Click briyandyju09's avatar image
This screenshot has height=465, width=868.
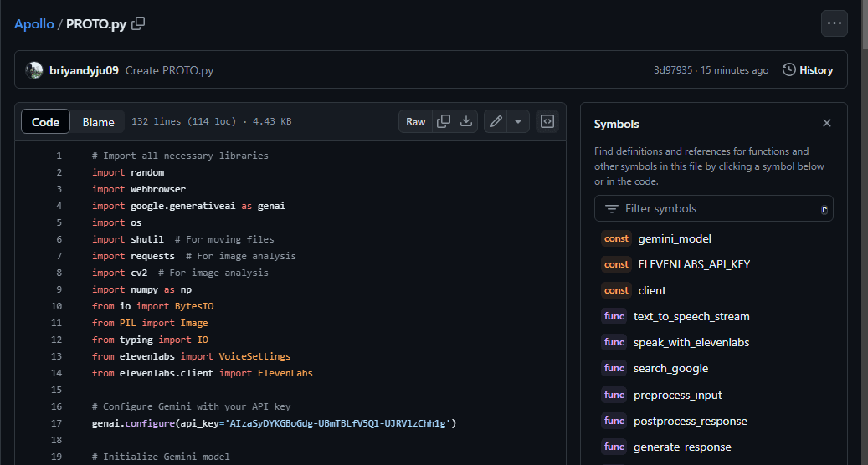point(34,70)
